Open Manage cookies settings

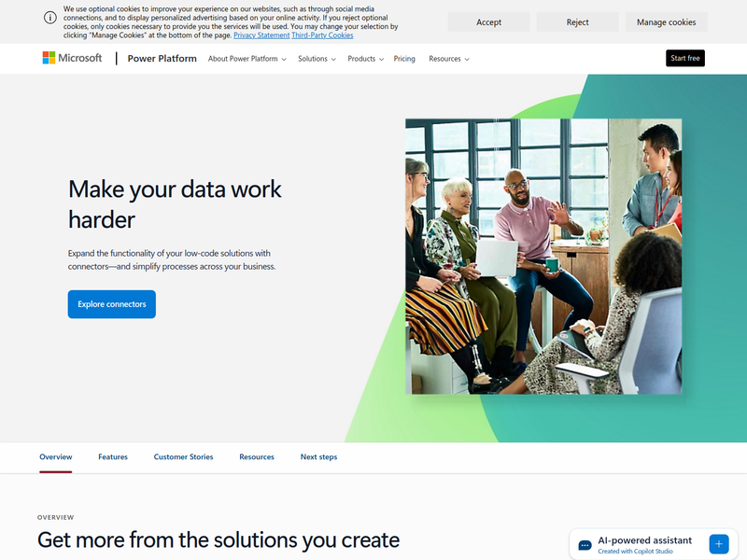pos(666,21)
